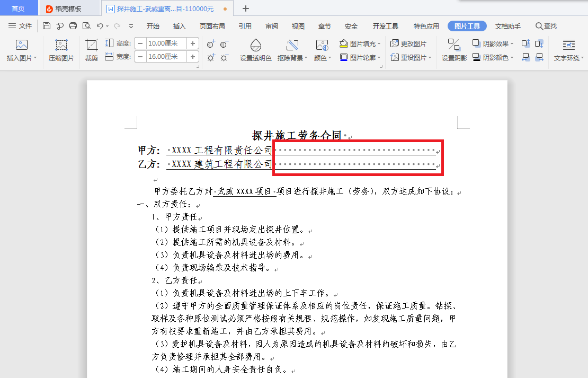Click the Redo arrow icon

[118, 26]
